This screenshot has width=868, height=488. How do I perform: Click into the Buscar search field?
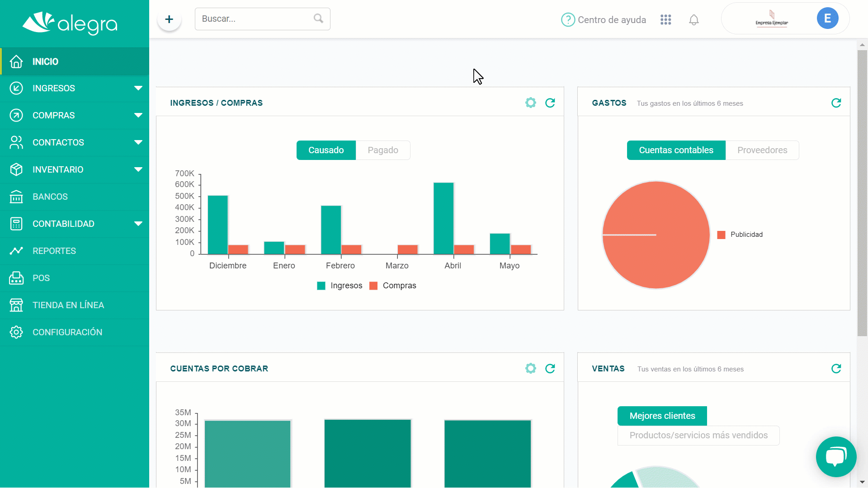[255, 19]
